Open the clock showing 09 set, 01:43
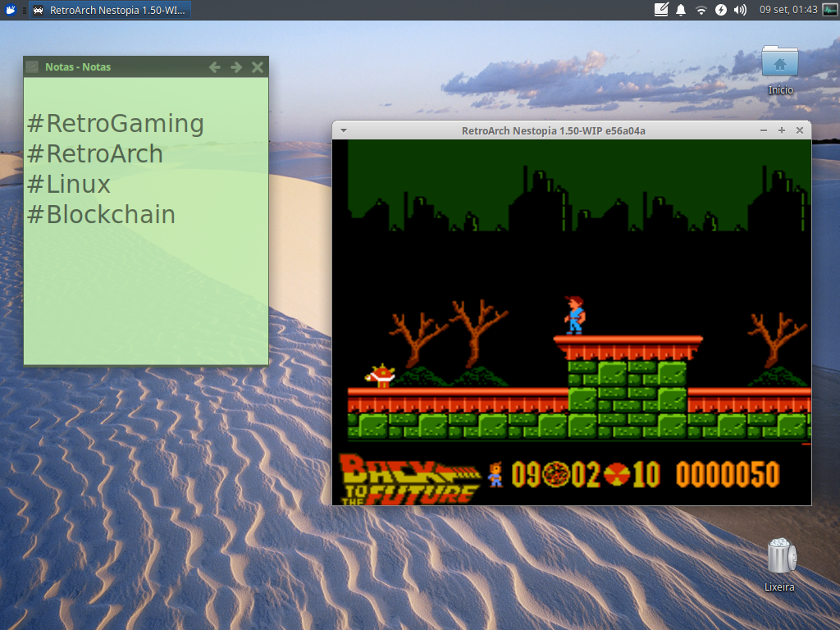 pos(788,10)
